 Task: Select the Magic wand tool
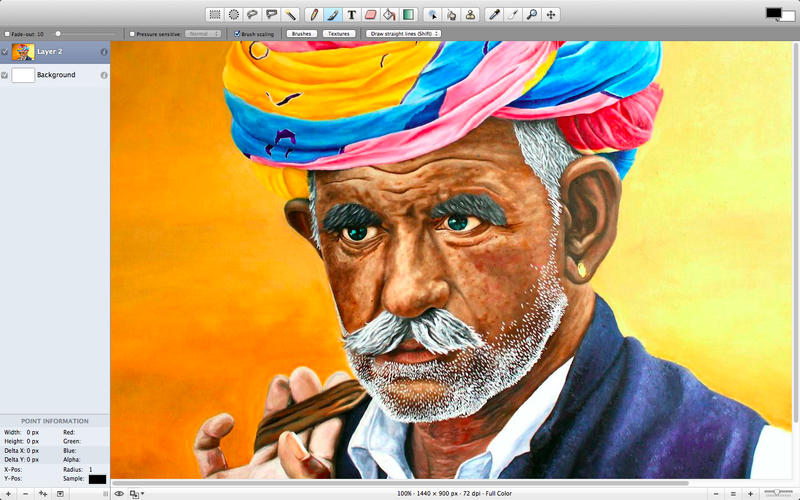tap(290, 15)
